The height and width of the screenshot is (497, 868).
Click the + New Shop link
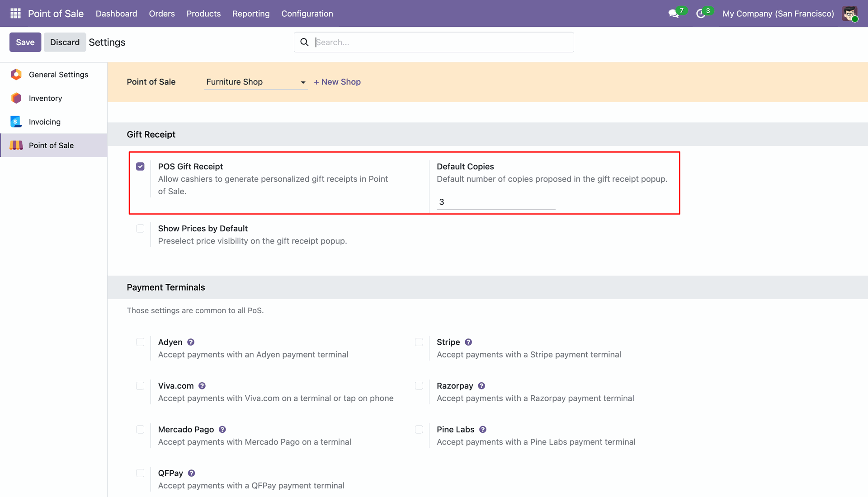(337, 82)
